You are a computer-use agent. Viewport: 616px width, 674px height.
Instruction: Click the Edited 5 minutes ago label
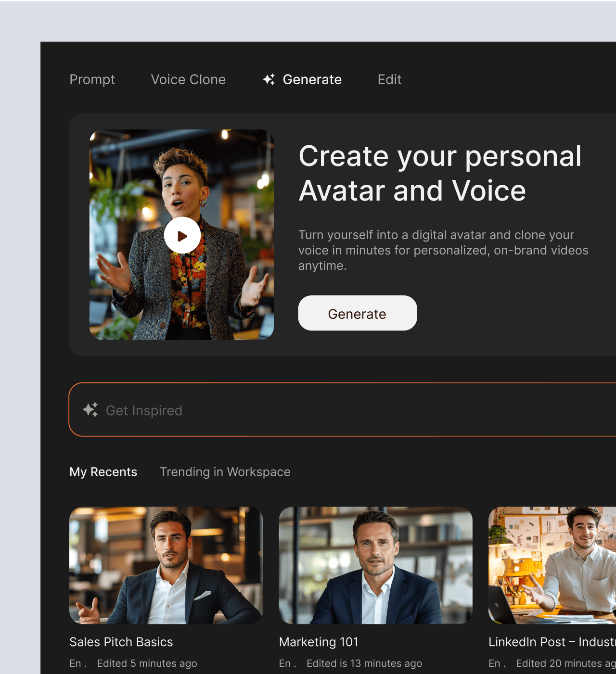point(147,663)
